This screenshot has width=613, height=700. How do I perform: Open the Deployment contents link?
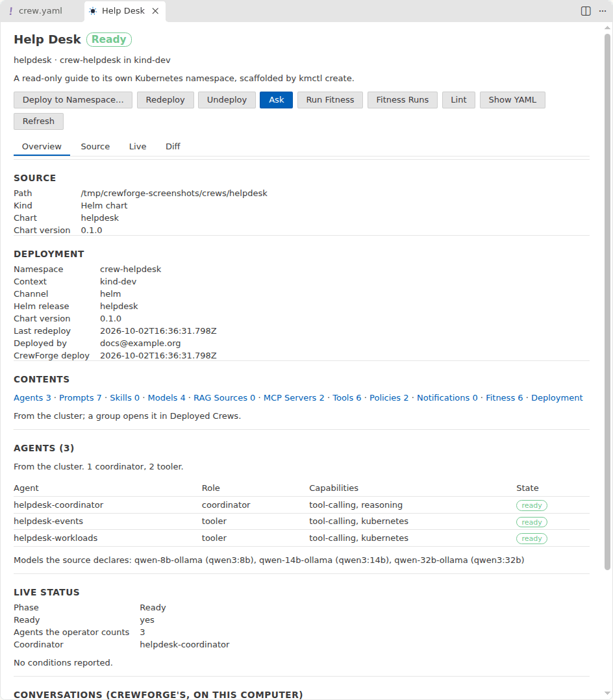click(557, 398)
